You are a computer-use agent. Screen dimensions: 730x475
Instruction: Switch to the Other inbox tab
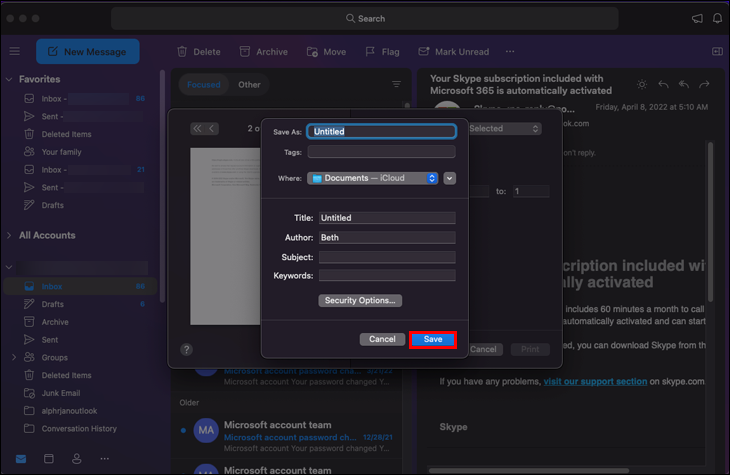[x=249, y=85]
